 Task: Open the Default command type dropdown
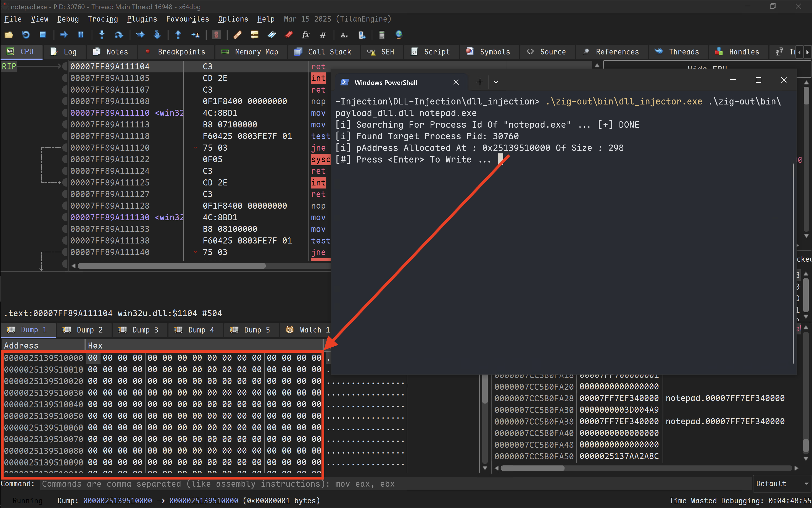pyautogui.click(x=782, y=483)
